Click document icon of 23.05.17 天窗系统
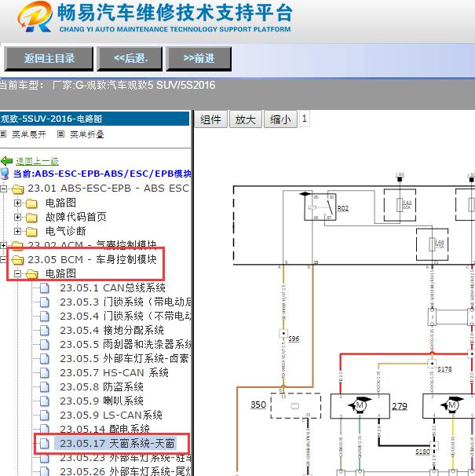 pyautogui.click(x=45, y=444)
